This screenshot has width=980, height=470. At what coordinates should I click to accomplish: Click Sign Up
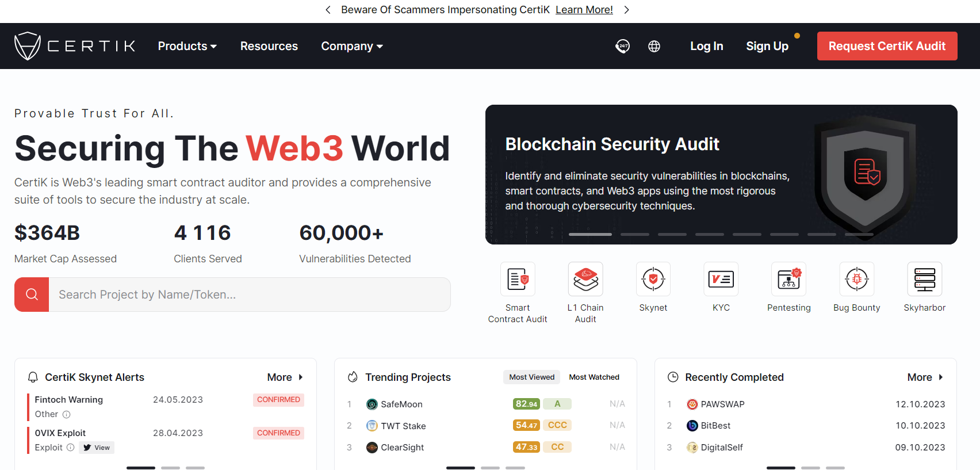click(x=767, y=46)
